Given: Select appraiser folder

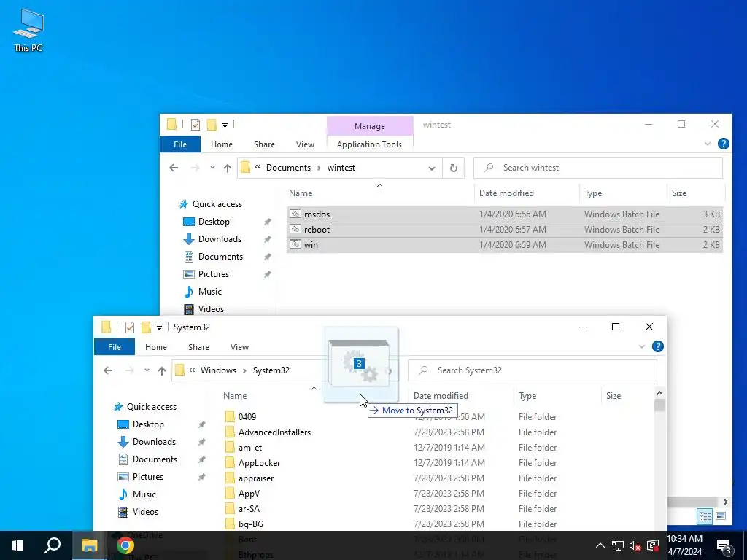Looking at the screenshot, I should point(256,478).
